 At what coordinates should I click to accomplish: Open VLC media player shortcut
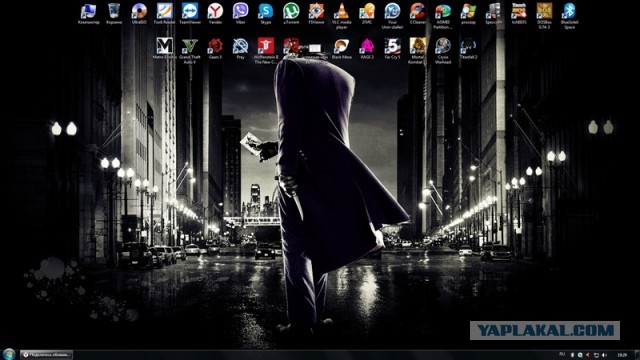coord(342,16)
